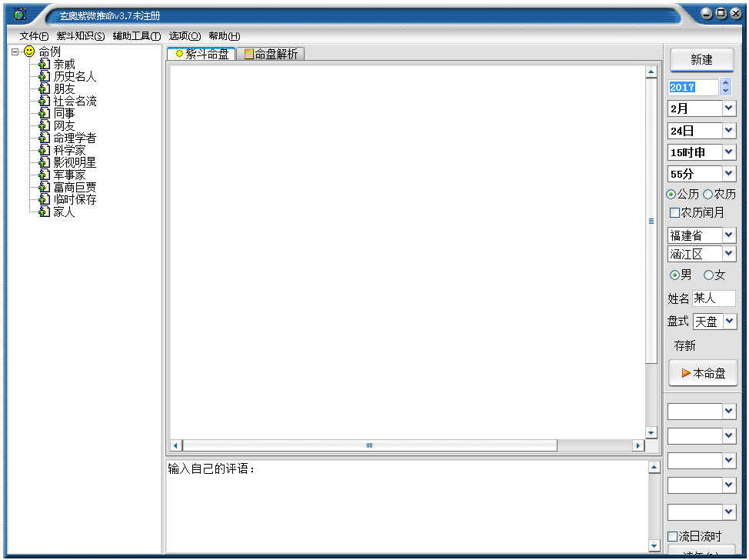The width and height of the screenshot is (749, 560).
Task: Click the sun icon on 紫斗命盘 tab
Action: tap(179, 54)
